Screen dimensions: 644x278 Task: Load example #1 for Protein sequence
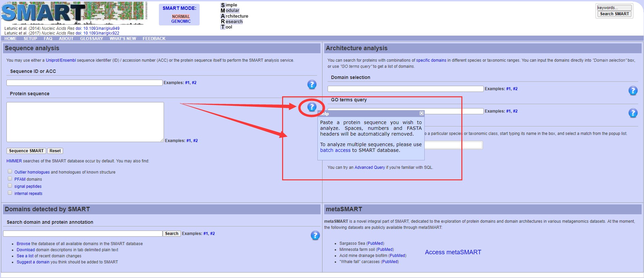tap(189, 141)
